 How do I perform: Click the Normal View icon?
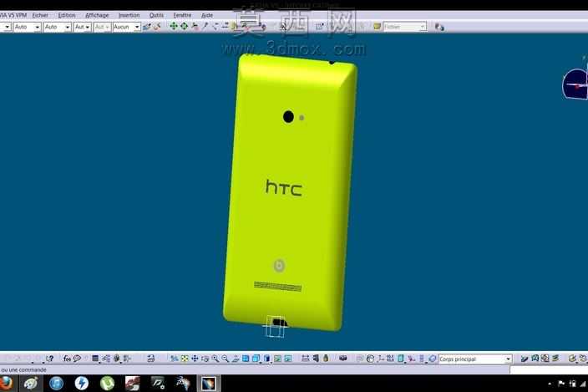pyautogui.click(x=236, y=359)
